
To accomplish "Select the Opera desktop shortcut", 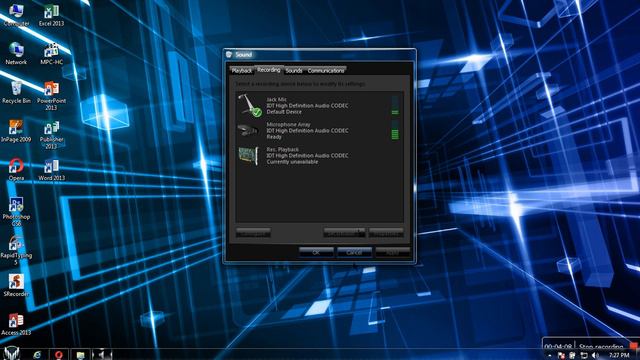I will coord(16,169).
